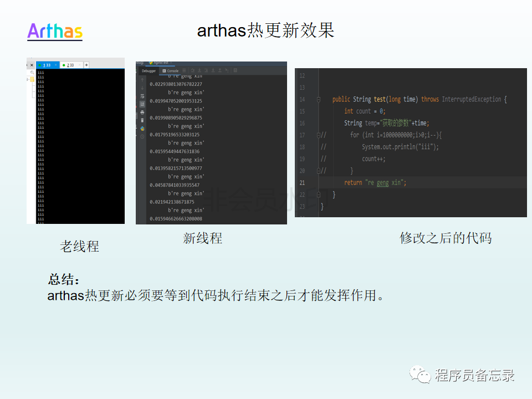
Task: Click the 'count++;' commented code line
Action: 374,159
